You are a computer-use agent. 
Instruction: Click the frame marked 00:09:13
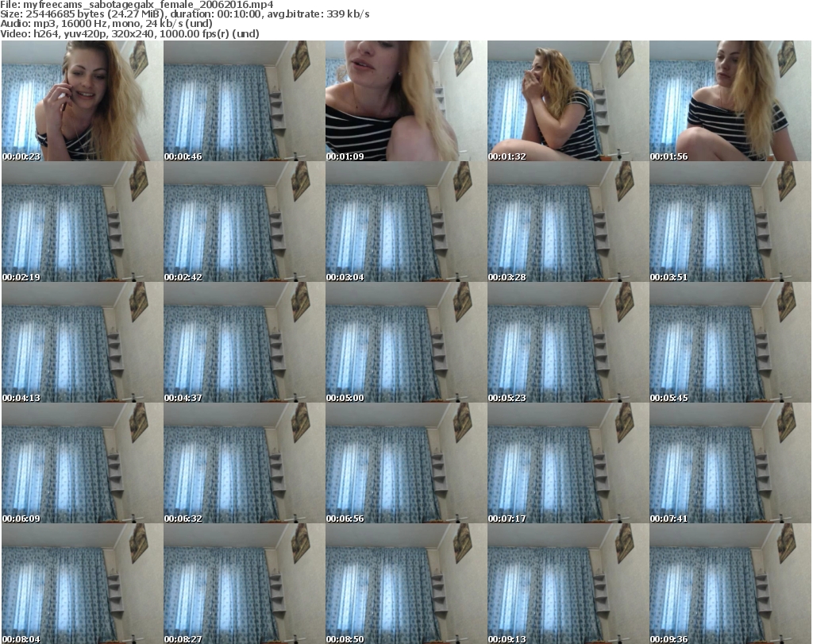pyautogui.click(x=568, y=584)
